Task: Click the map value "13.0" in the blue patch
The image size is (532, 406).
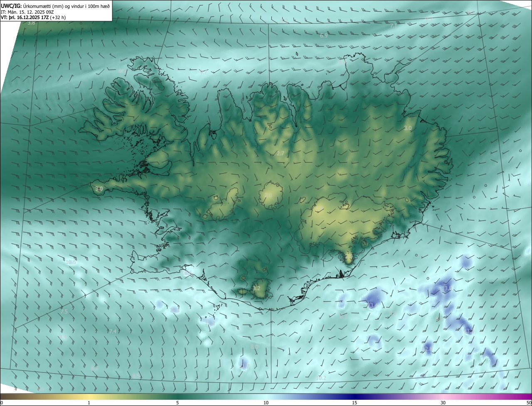Action: point(447,288)
